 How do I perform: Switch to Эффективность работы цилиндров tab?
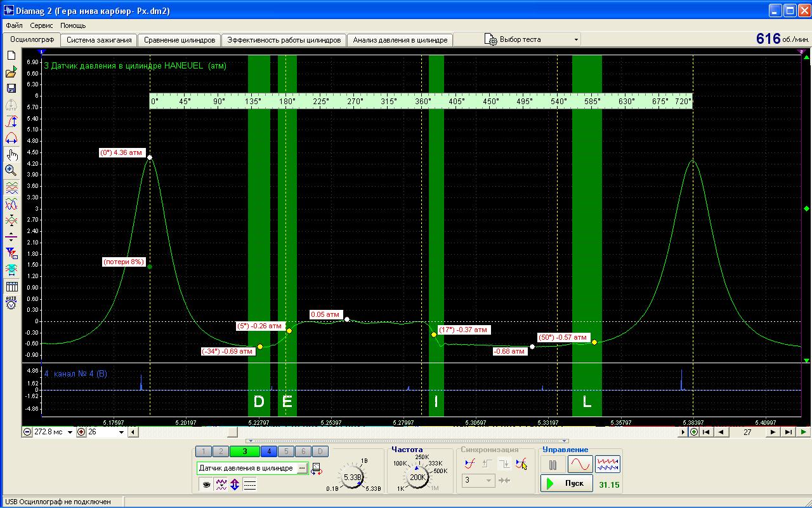coord(284,40)
